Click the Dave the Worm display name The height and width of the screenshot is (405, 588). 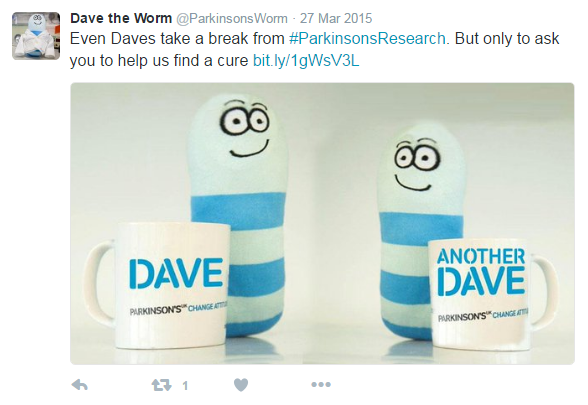121,18
